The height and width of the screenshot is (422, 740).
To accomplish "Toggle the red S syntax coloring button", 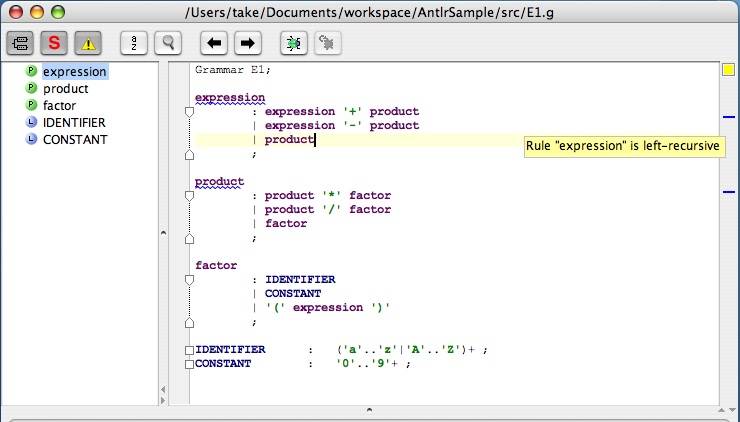I will (54, 43).
